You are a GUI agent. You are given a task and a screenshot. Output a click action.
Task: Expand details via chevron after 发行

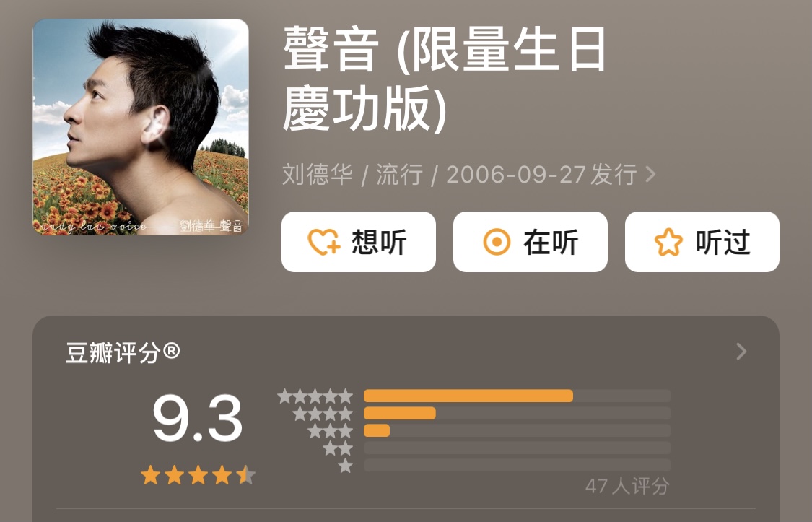[x=651, y=175]
